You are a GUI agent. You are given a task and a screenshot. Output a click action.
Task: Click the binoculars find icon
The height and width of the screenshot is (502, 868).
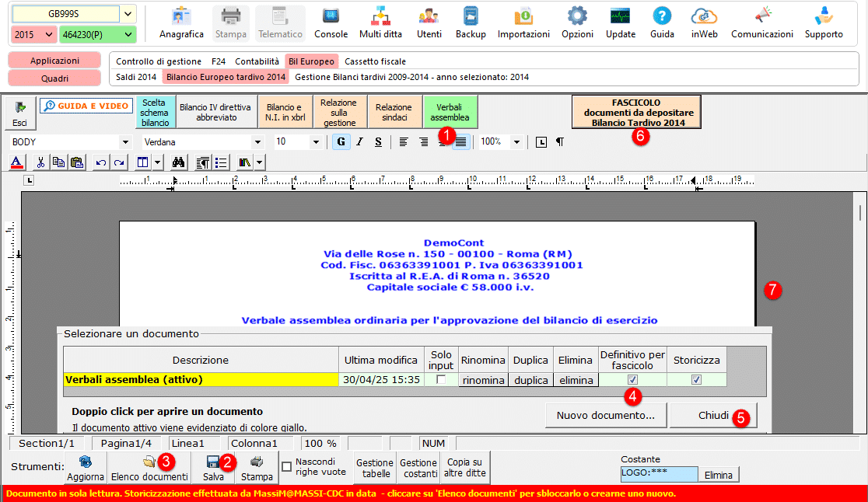pos(178,162)
